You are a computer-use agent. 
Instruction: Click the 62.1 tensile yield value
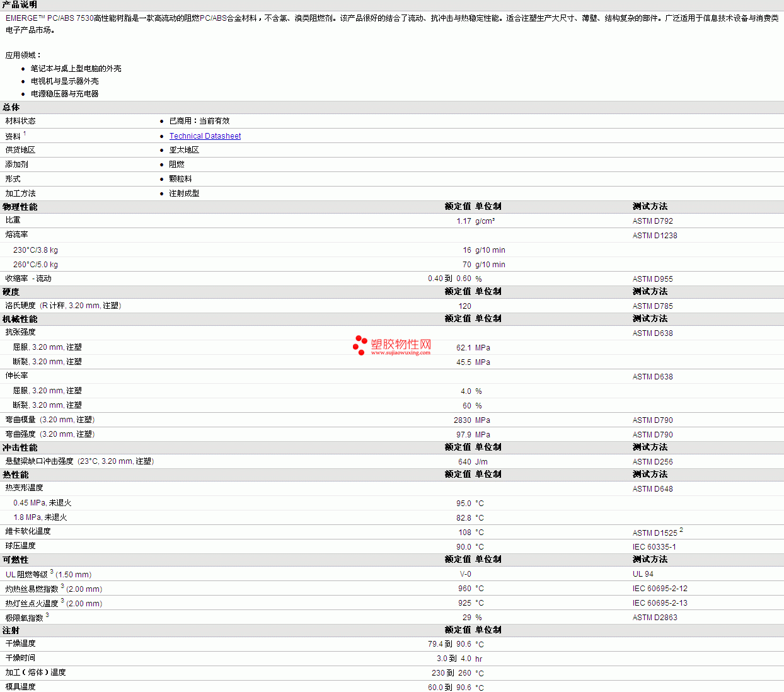pos(464,348)
